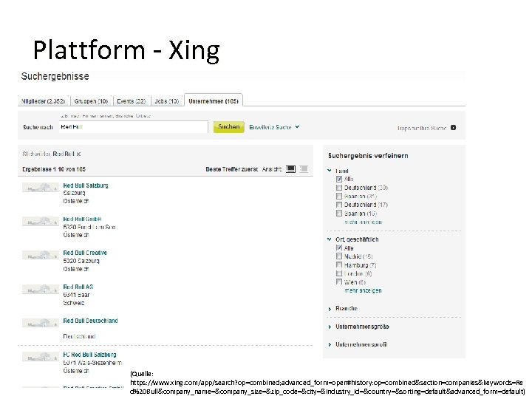Click the Red Bull Salzburg logo thumbnail
This screenshot has height=399, width=532.
[41, 187]
